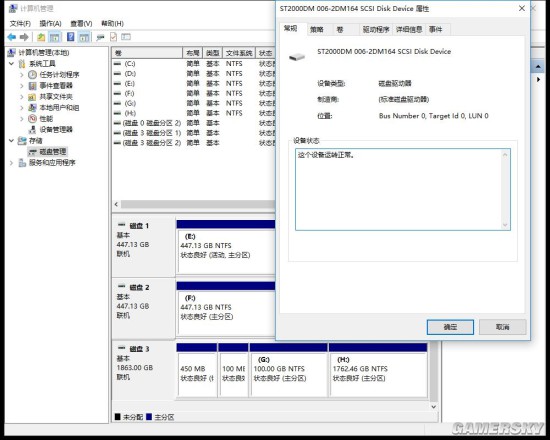This screenshot has height=440, width=550.
Task: Select the (G:) 100.00 GB NTFS partition
Action: 288,371
